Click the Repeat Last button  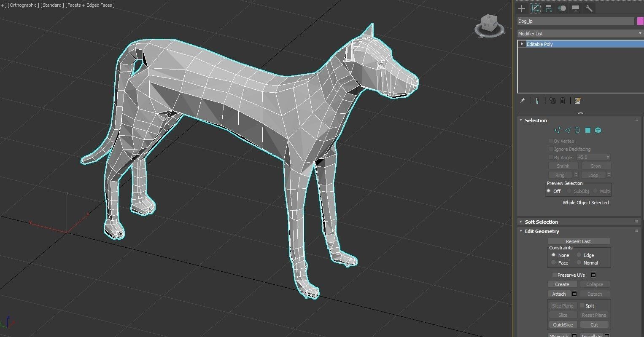pos(579,241)
